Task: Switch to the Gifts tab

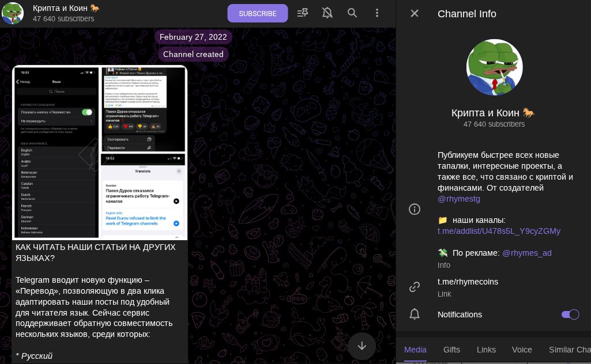Action: tap(451, 350)
